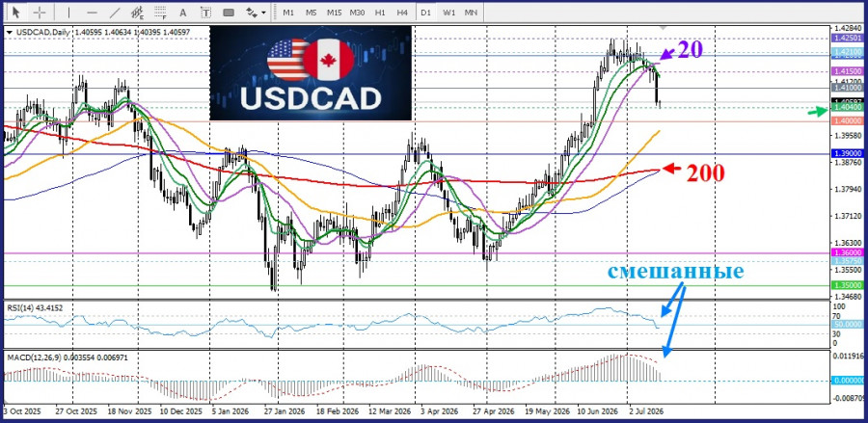The width and height of the screenshot is (868, 423).
Task: Click the MN monthly timeframe button
Action: click(471, 12)
